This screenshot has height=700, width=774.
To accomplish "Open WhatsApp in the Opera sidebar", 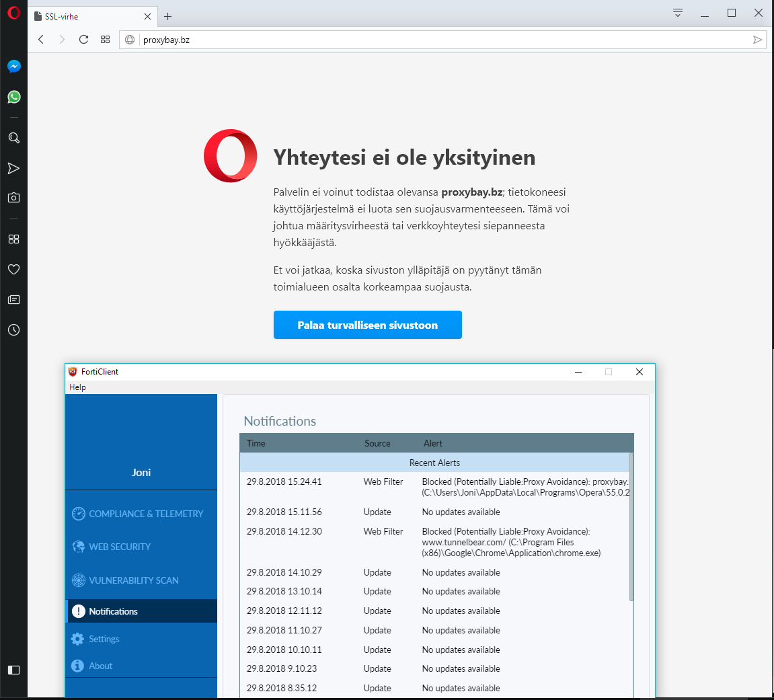I will tap(14, 97).
